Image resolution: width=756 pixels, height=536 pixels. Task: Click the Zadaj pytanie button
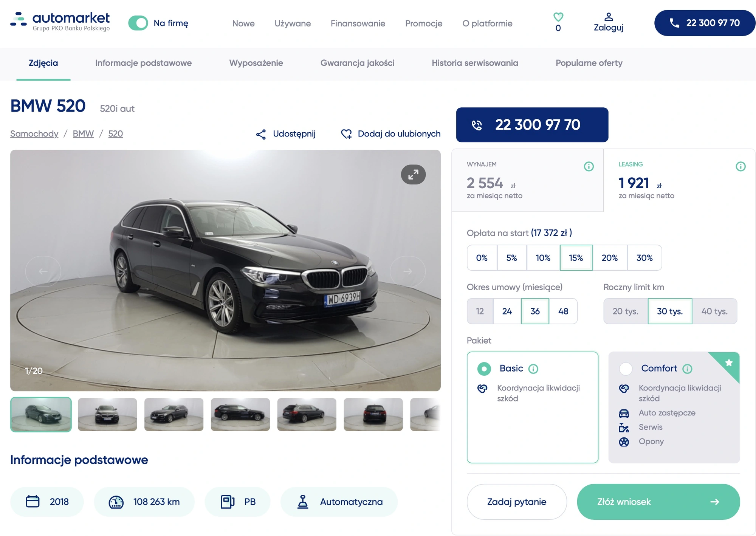point(517,502)
